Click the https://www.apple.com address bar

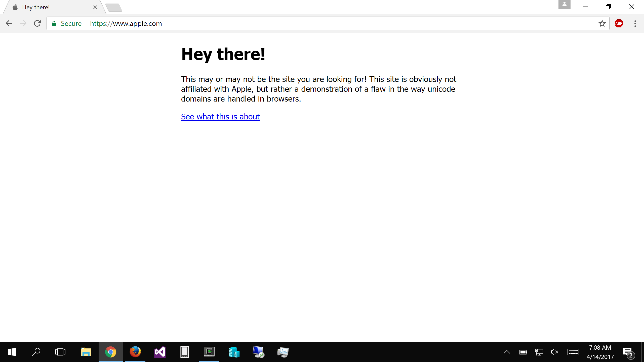(126, 23)
